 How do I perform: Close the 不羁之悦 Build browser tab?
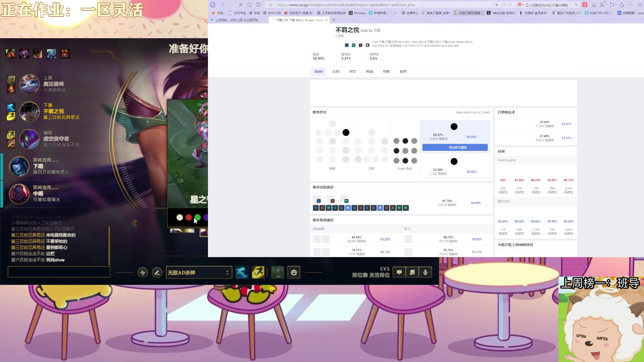[x=326, y=20]
